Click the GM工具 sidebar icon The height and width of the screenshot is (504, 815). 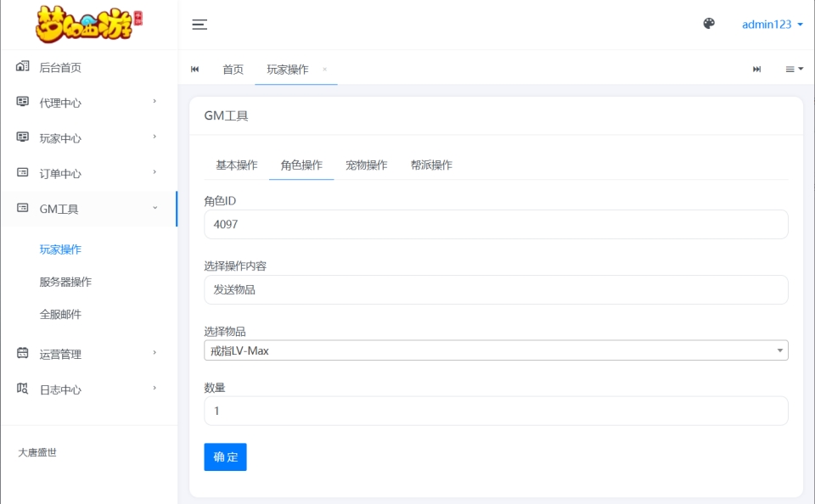coord(22,207)
